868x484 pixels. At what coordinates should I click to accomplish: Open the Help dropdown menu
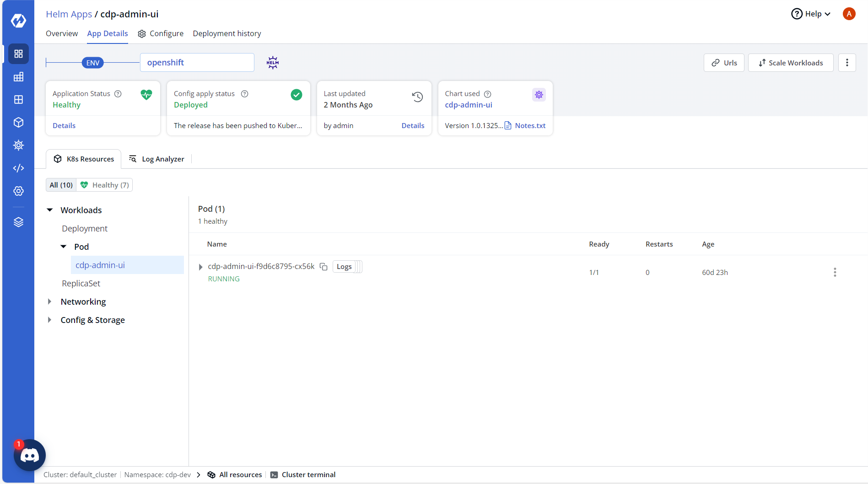point(810,14)
